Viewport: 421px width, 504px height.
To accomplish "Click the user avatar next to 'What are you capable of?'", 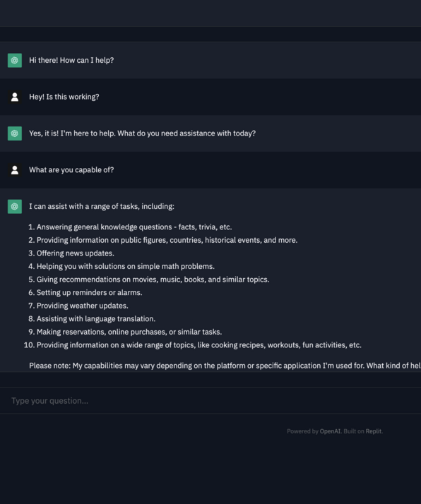I will (15, 170).
